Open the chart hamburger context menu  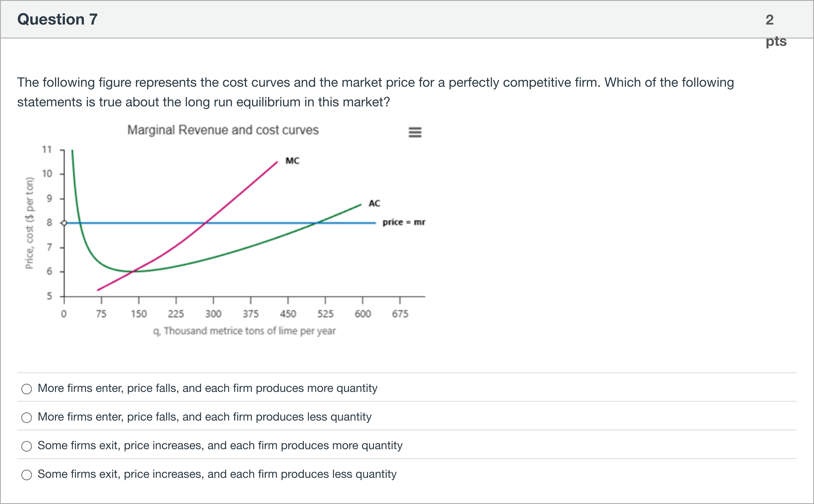click(415, 132)
